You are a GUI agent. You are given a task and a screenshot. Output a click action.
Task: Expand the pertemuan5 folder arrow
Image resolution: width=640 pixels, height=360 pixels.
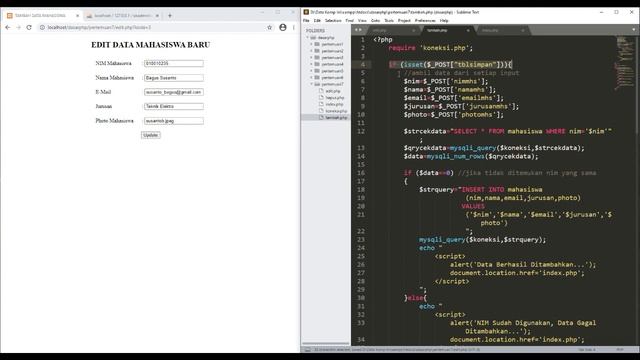tap(311, 71)
